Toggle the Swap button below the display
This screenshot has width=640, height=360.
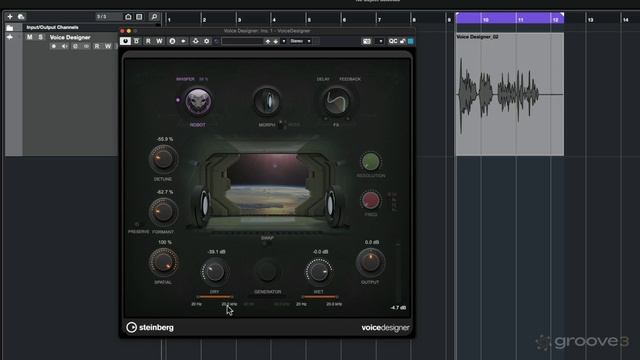[x=267, y=243]
